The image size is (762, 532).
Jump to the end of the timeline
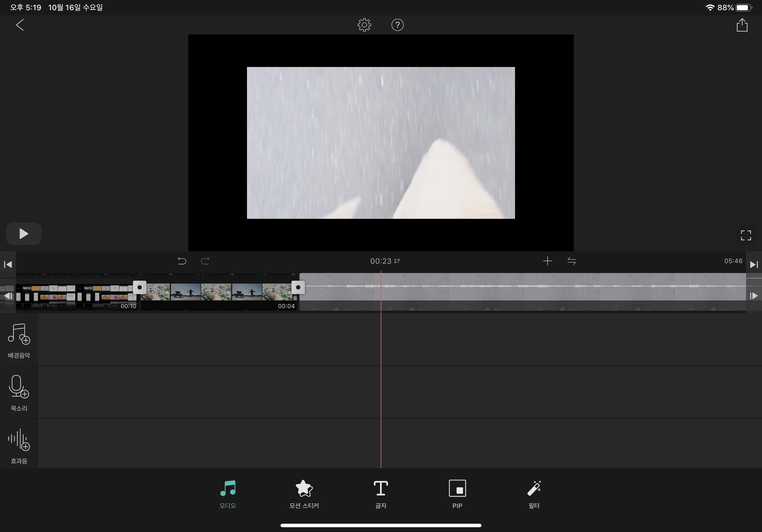click(754, 264)
